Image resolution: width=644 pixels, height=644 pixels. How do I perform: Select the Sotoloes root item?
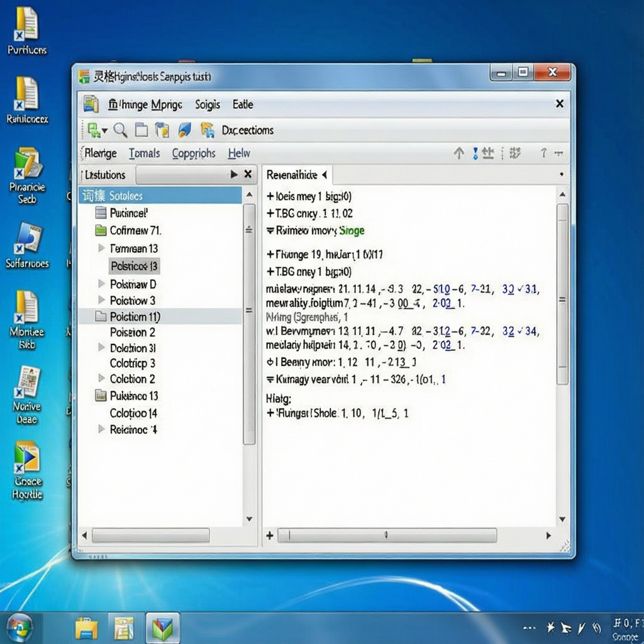160,196
